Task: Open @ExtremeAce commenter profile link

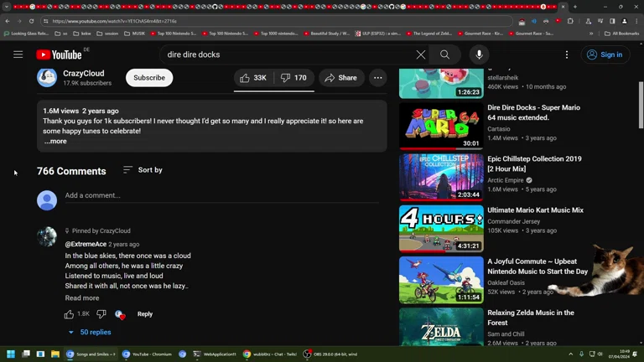Action: click(86, 244)
